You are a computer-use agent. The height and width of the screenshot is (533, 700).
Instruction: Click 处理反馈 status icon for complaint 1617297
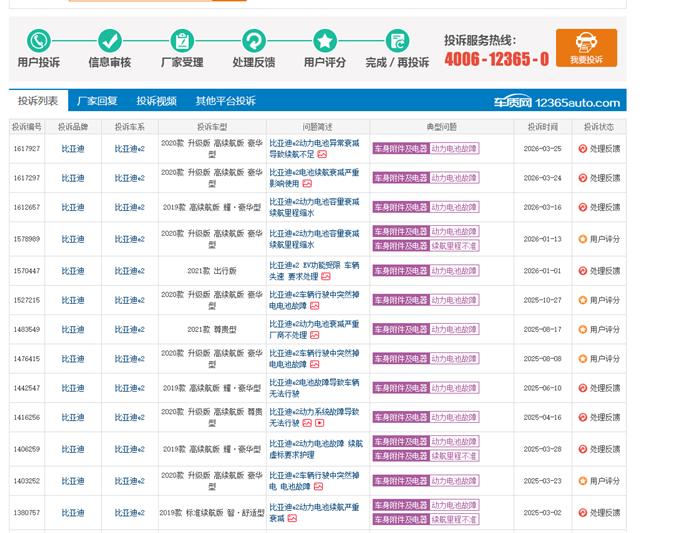coord(582,178)
